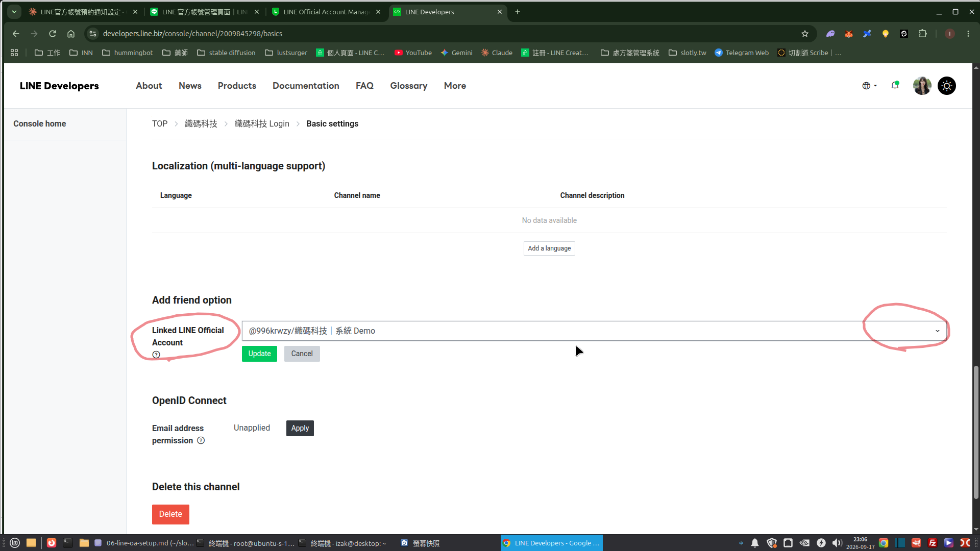Click the red Delete channel button

(x=170, y=514)
